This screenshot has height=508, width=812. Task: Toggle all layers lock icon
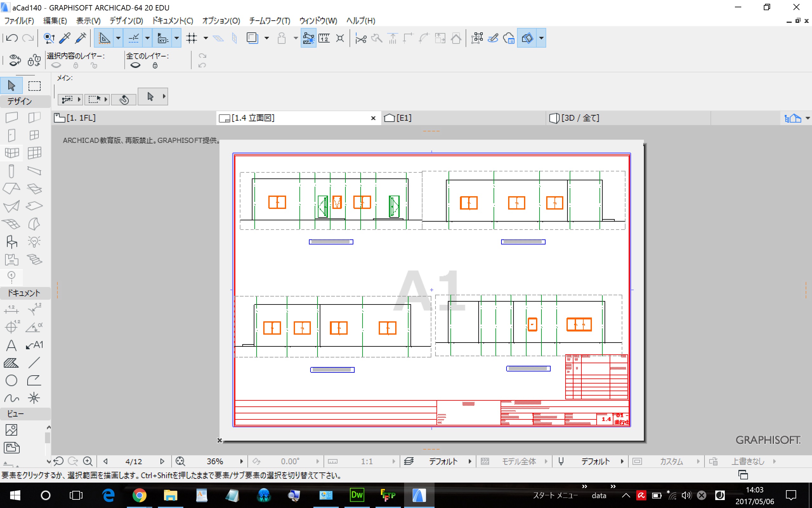click(155, 65)
